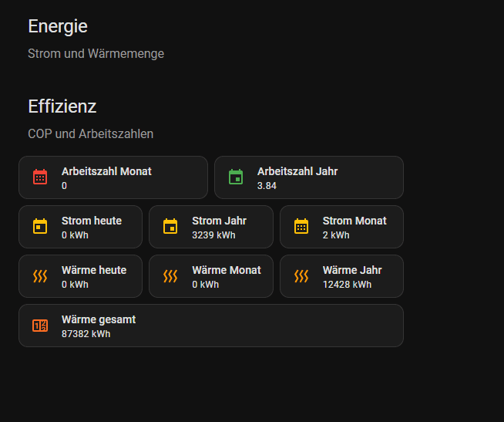Click the red calendar icon for Arbeitszahl Monat
504x422 pixels.
tap(40, 177)
